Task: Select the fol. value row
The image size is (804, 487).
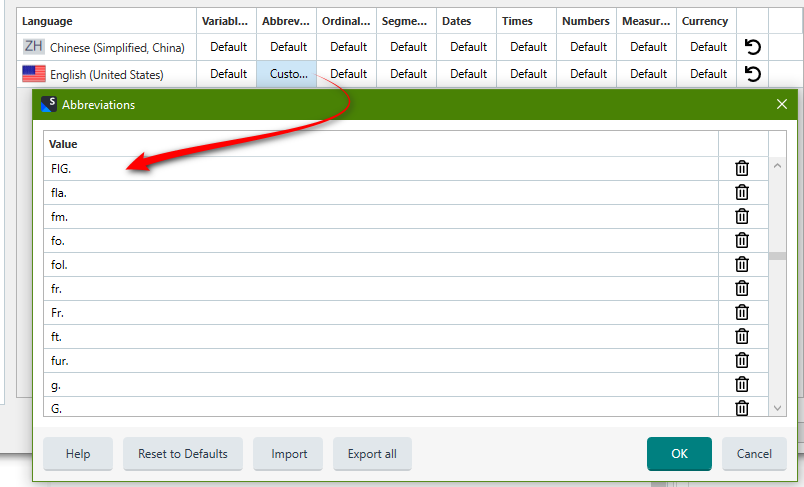Action: click(380, 265)
